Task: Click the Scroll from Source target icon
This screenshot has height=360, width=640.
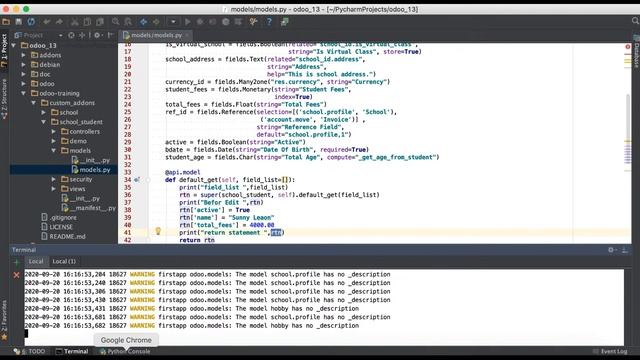Action: pos(71,36)
